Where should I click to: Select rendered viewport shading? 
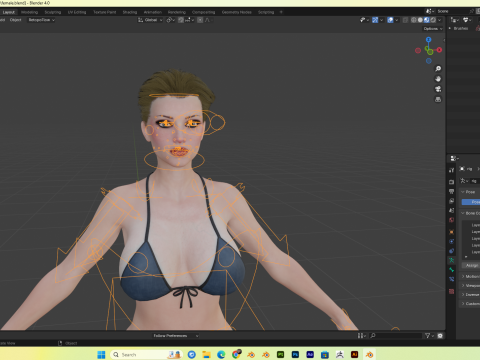point(433,20)
